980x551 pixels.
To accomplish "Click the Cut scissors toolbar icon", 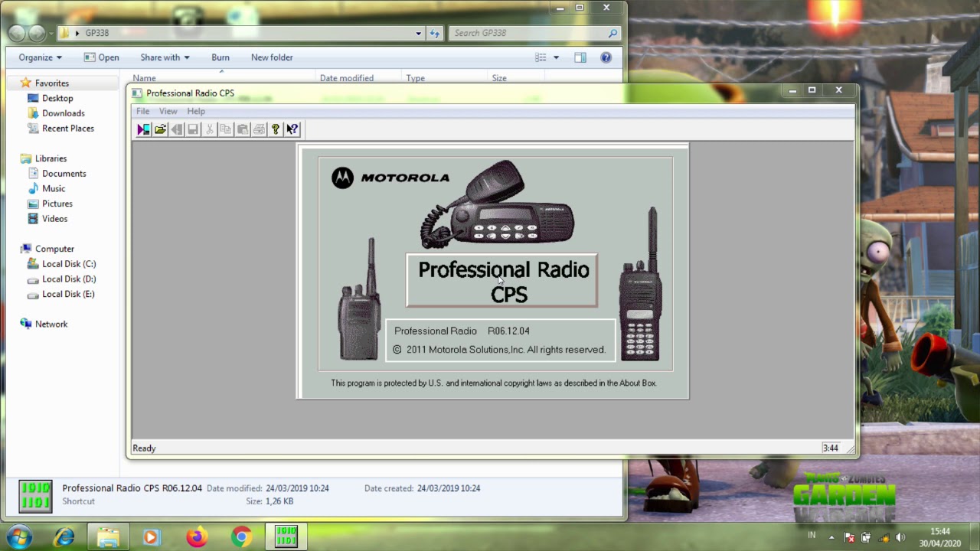I will [x=210, y=129].
